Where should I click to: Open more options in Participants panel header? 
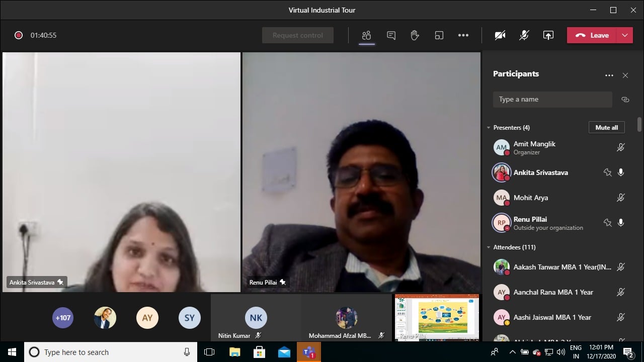(609, 75)
